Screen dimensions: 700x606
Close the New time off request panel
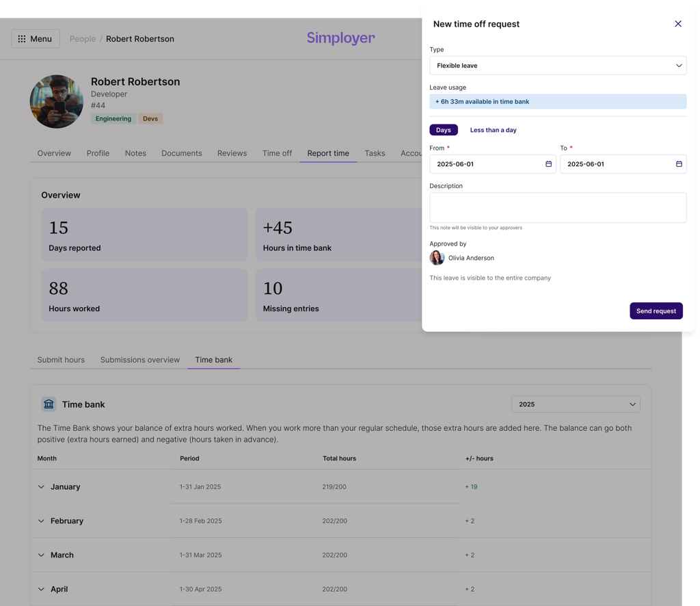tap(677, 24)
